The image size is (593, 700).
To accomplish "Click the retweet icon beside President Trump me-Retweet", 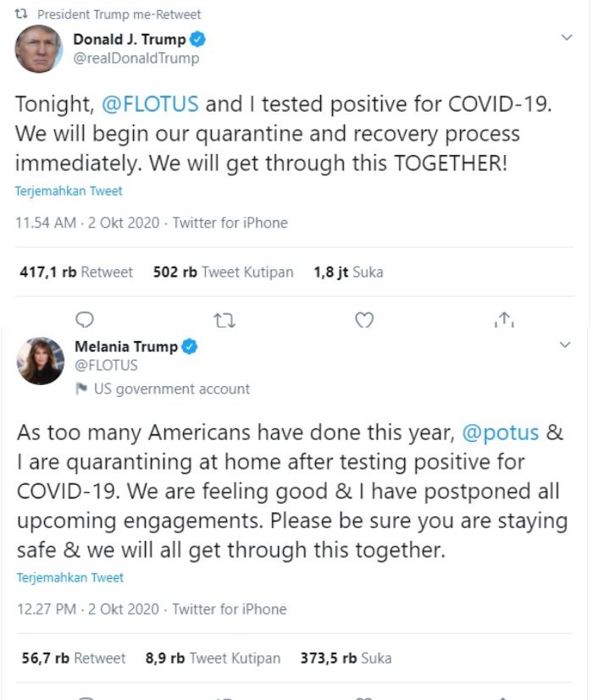I will pos(19,14).
